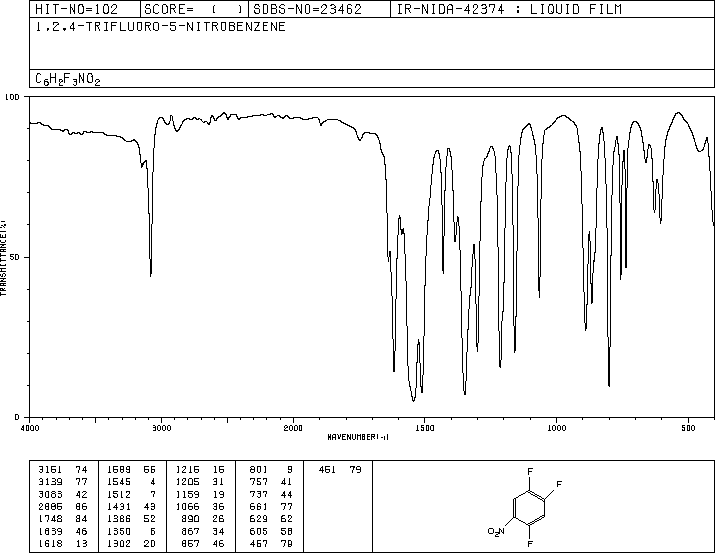Click the 605 peak entry in the table

click(271, 531)
